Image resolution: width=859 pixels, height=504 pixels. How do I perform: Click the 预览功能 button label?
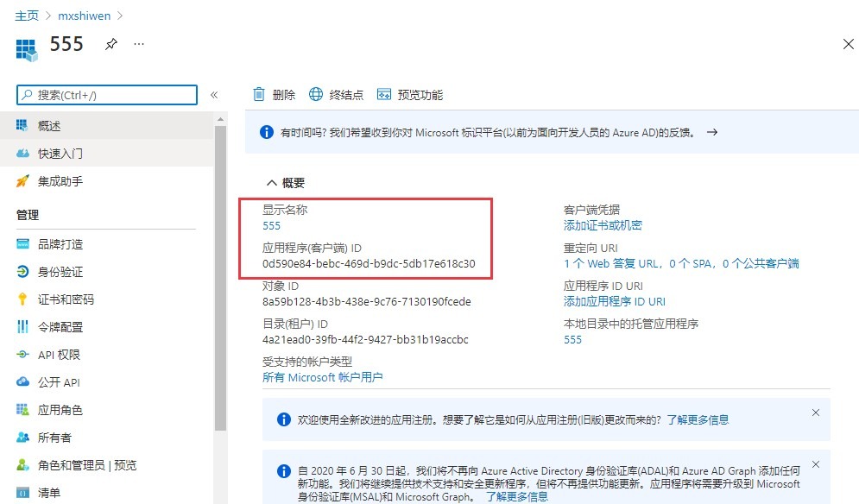pos(420,95)
